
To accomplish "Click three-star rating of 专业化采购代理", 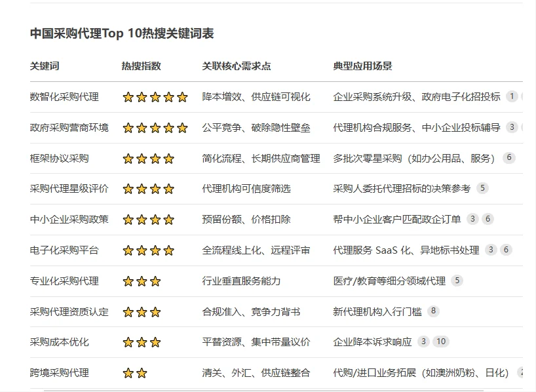I will point(142,281).
